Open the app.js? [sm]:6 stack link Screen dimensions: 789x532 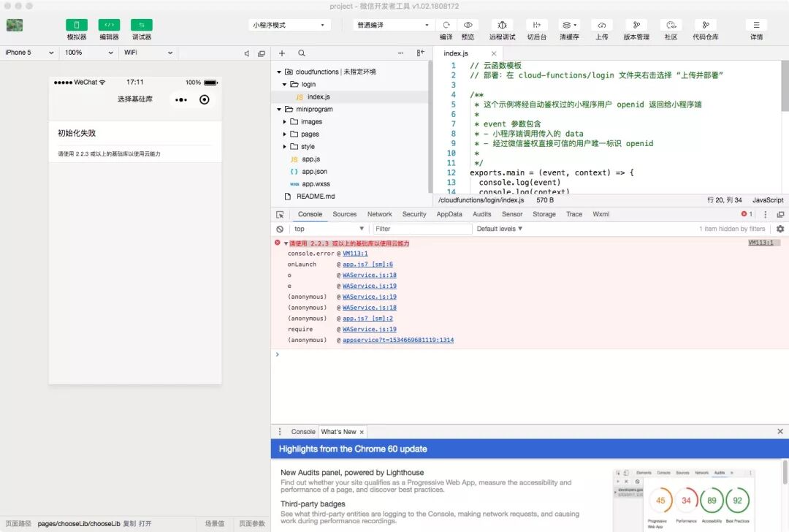[367, 265]
